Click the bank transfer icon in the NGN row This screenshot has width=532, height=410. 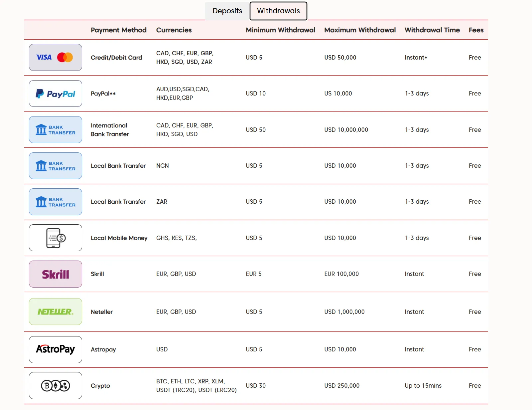56,166
